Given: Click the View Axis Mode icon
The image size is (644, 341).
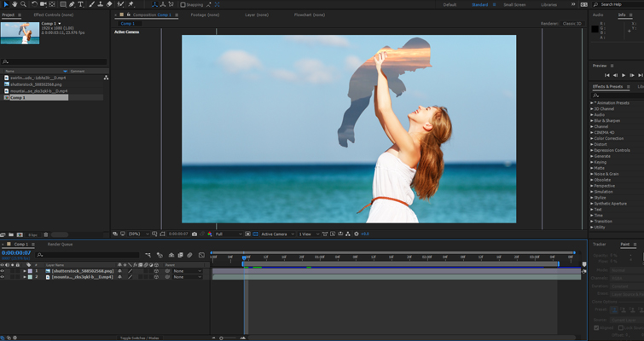Looking at the screenshot, I should tap(171, 4).
